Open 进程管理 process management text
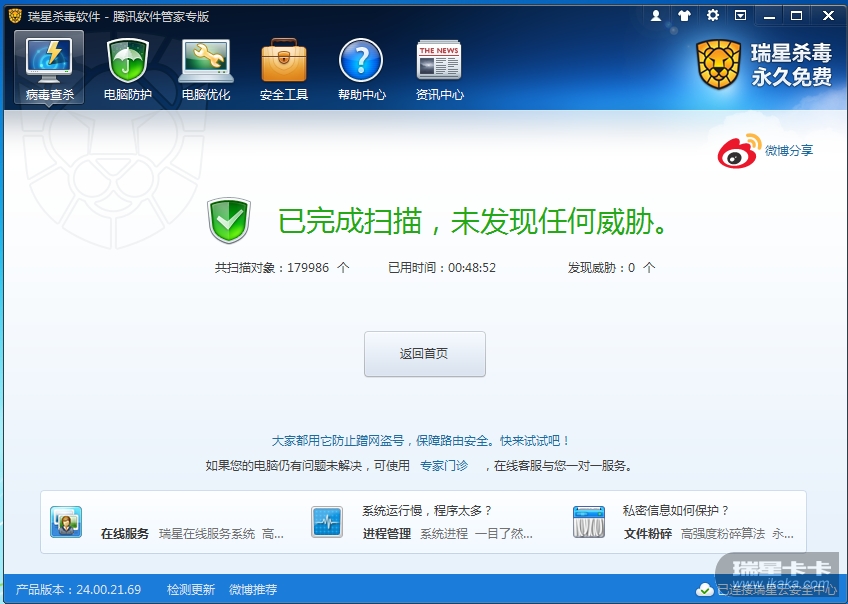Image resolution: width=848 pixels, height=604 pixels. click(x=387, y=534)
